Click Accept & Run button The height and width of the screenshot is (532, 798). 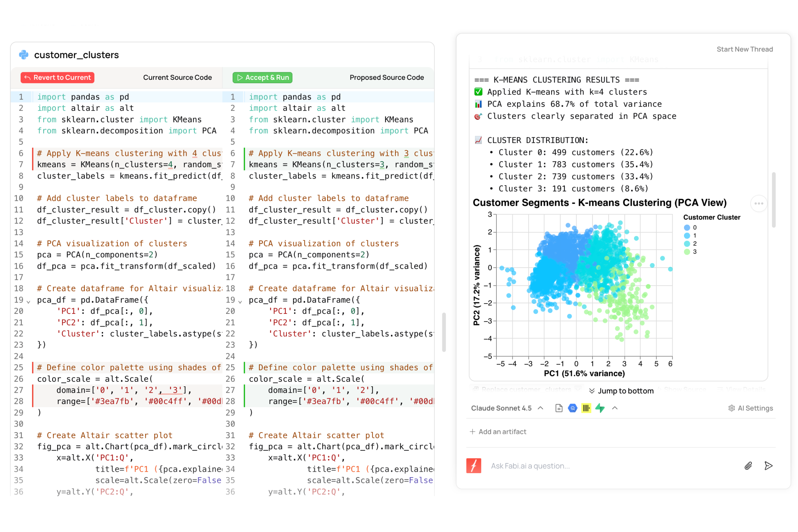pyautogui.click(x=262, y=77)
